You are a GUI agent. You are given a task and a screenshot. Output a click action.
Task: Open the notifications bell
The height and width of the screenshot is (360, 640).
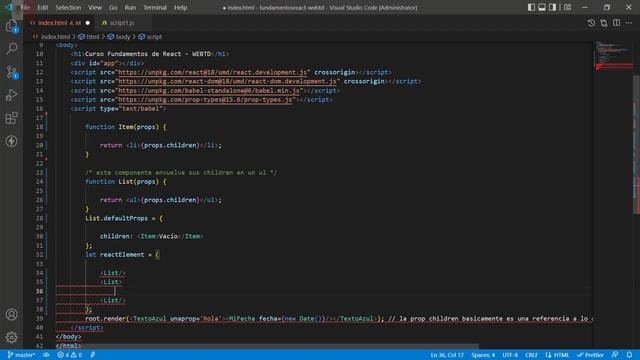[x=629, y=355]
